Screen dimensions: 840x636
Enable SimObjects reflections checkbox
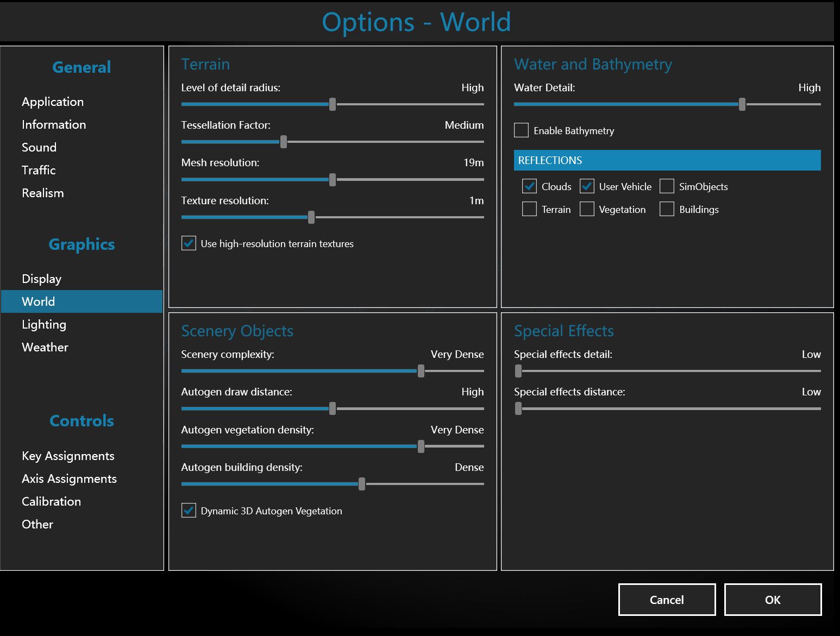[x=667, y=186]
